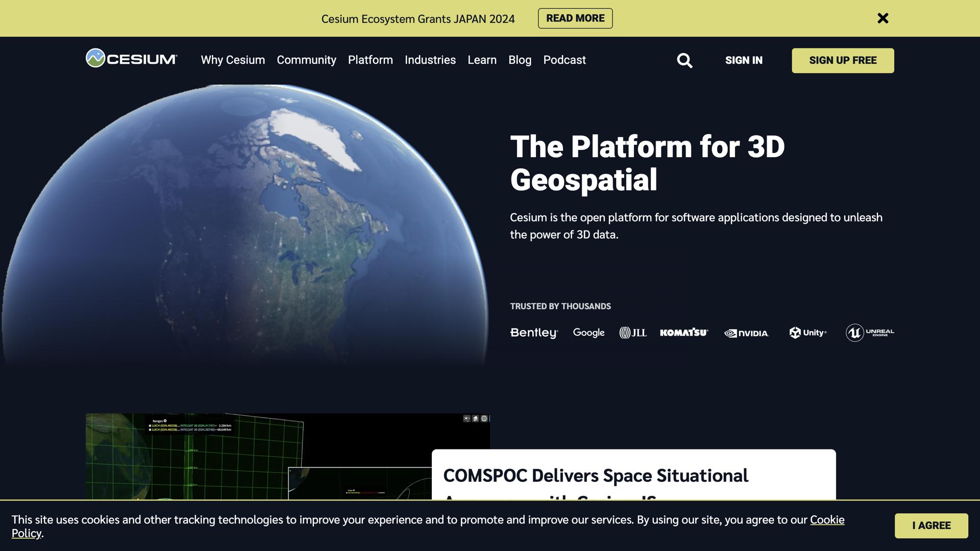
Task: Open the Cookie Policy link
Action: point(826,520)
